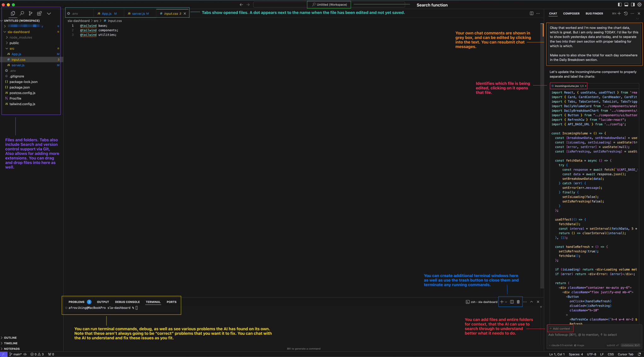The width and height of the screenshot is (644, 357).
Task: Open the Search view in sidebar
Action: pyautogui.click(x=22, y=14)
